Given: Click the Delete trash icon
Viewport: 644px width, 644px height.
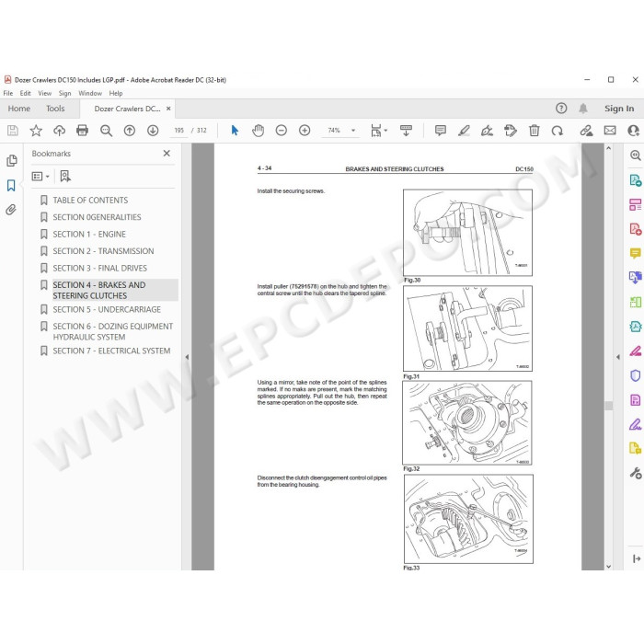Looking at the screenshot, I should [534, 131].
